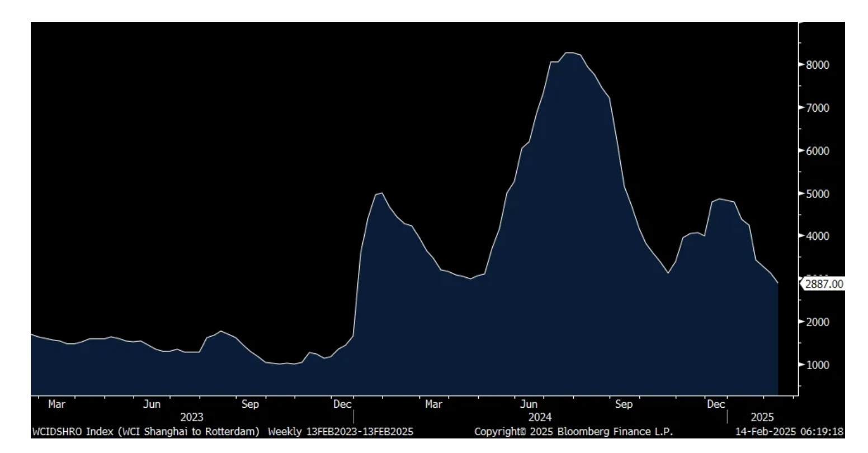Click the 14-Feb-2025 06:19:18 timestamp
This screenshot has height=453, width=868.
(789, 432)
